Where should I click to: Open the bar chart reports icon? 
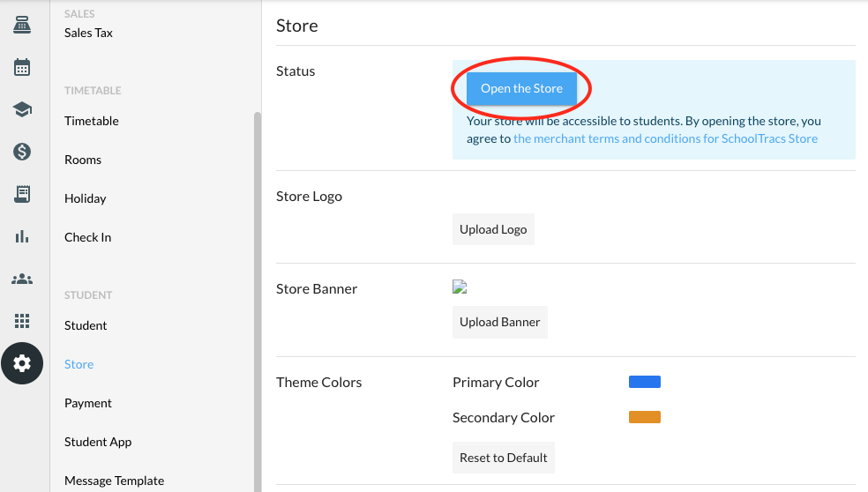pyautogui.click(x=22, y=236)
